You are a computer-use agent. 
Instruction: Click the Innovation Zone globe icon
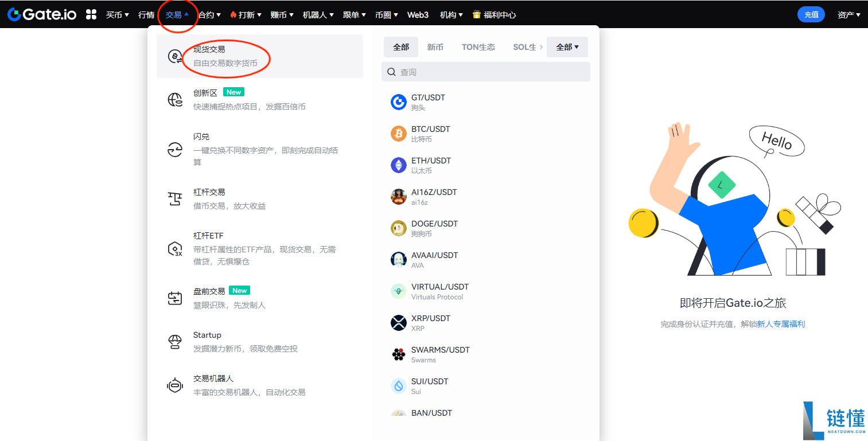coord(175,100)
